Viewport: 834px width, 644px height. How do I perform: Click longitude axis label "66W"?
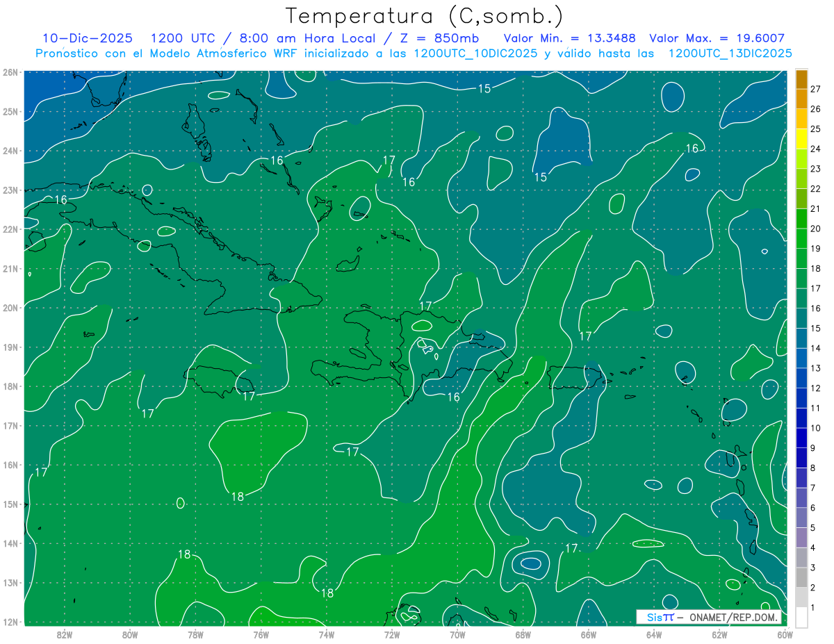pyautogui.click(x=588, y=634)
